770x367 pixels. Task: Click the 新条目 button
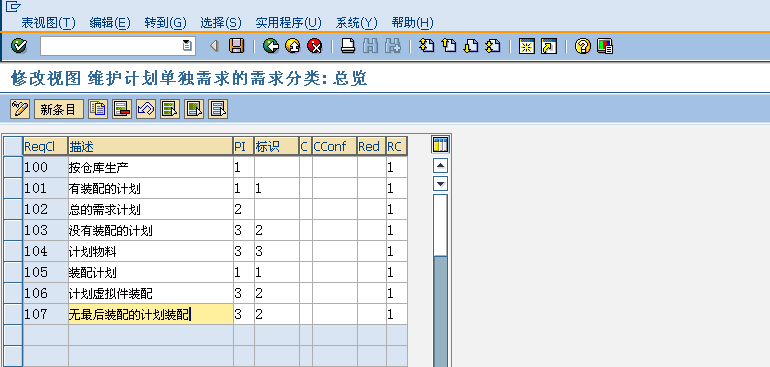click(59, 109)
